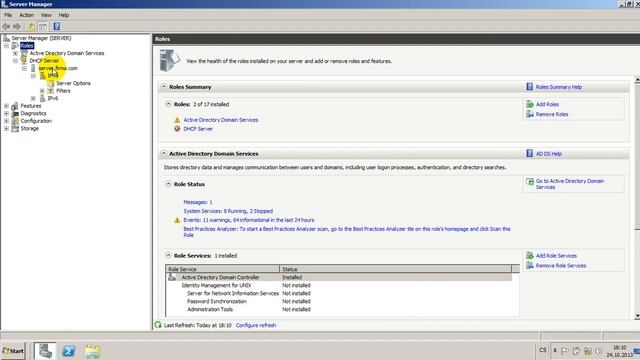Viewport: 640px width, 360px height.
Task: Click the Up one level toolbar icon
Action: coord(31,27)
